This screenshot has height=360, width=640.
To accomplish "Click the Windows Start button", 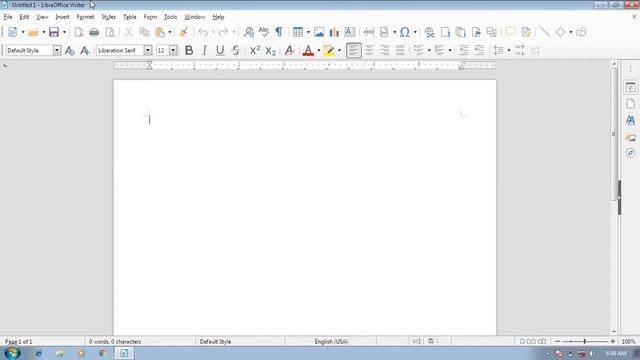I will 12,353.
